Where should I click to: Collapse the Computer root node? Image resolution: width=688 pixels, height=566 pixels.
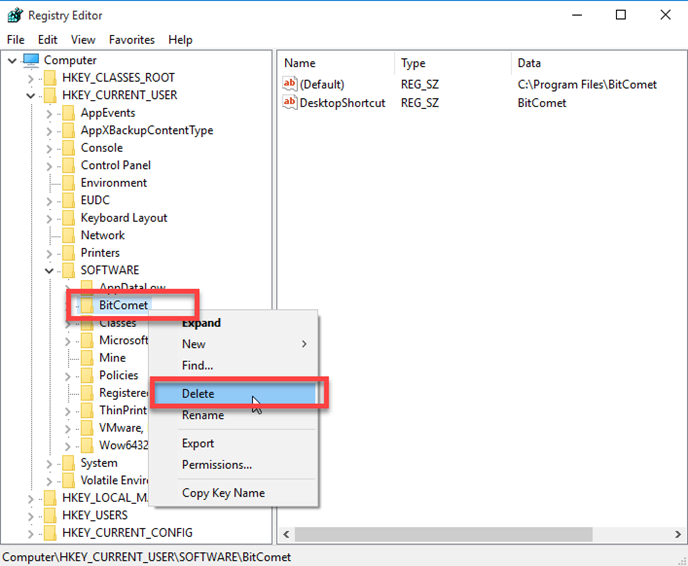tap(12, 61)
